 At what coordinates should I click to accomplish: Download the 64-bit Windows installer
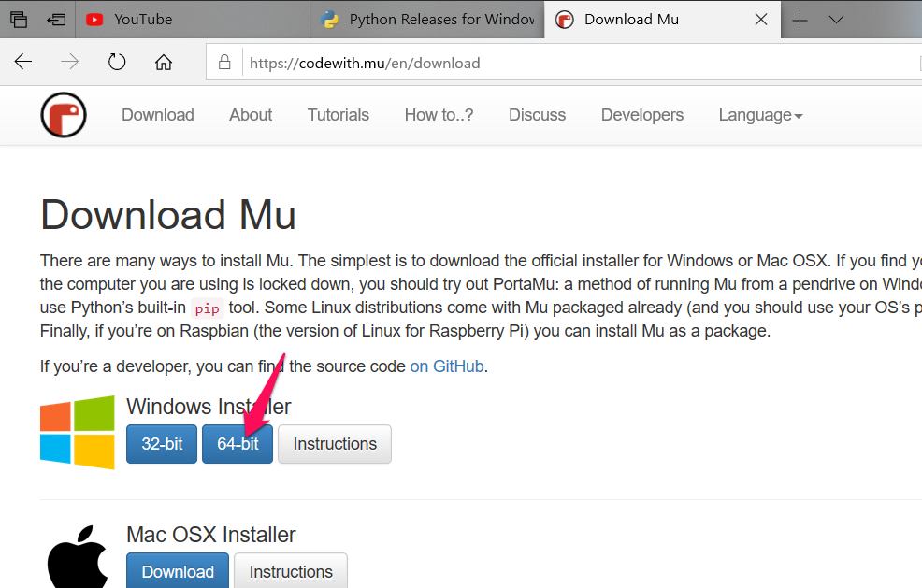coord(238,444)
